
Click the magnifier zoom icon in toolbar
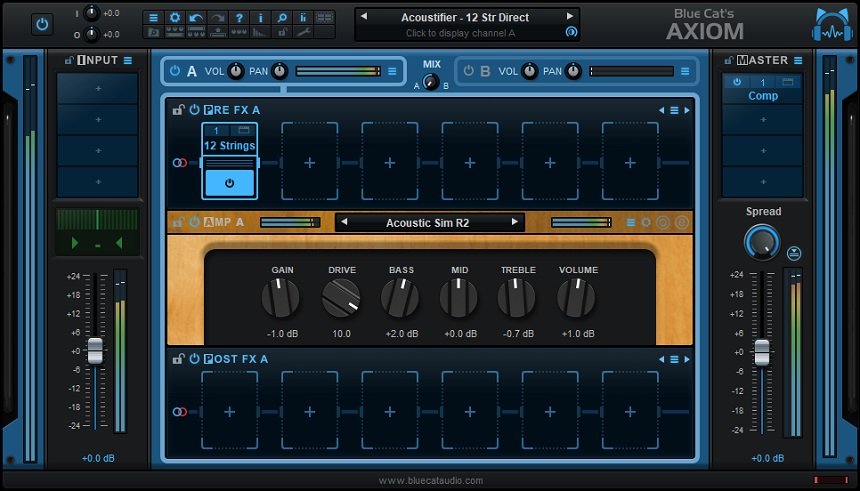[282, 18]
